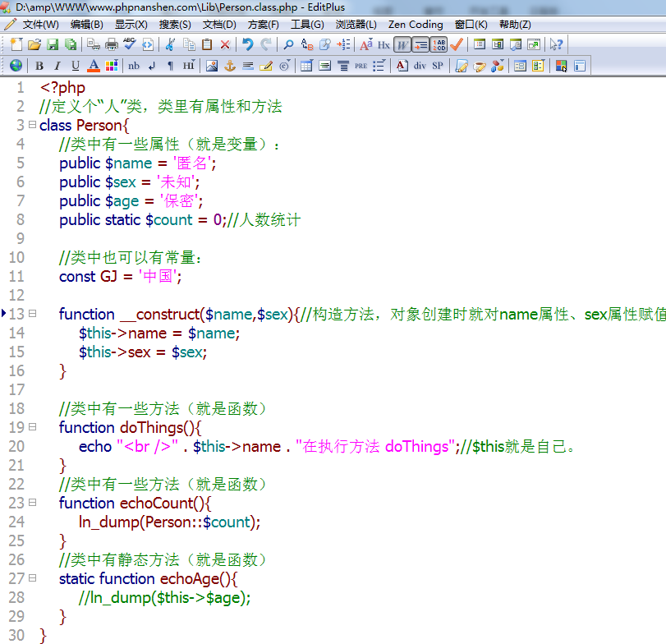
Task: Toggle the paragraph mark display icon
Action: coord(170,64)
